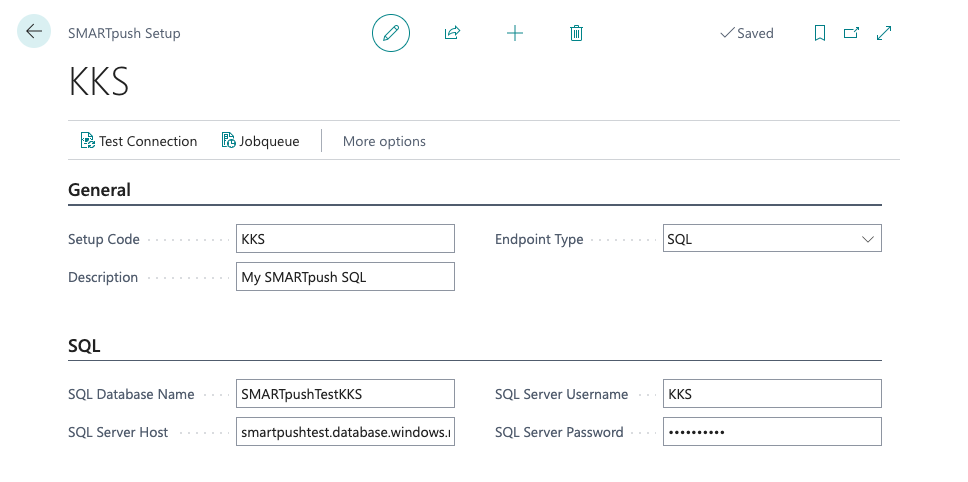Click the Description input field
968x482 pixels.
pyautogui.click(x=345, y=277)
